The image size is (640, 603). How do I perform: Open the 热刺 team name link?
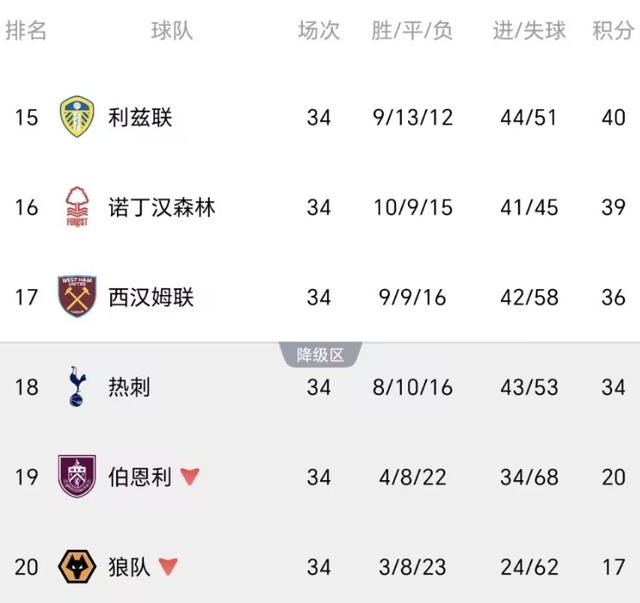click(x=129, y=387)
